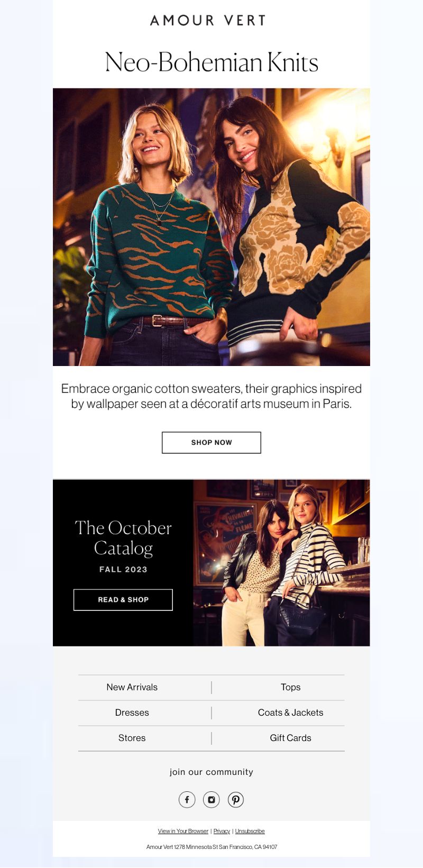The width and height of the screenshot is (423, 868).
Task: Click the organic cotton sweaters description text
Action: (x=212, y=396)
